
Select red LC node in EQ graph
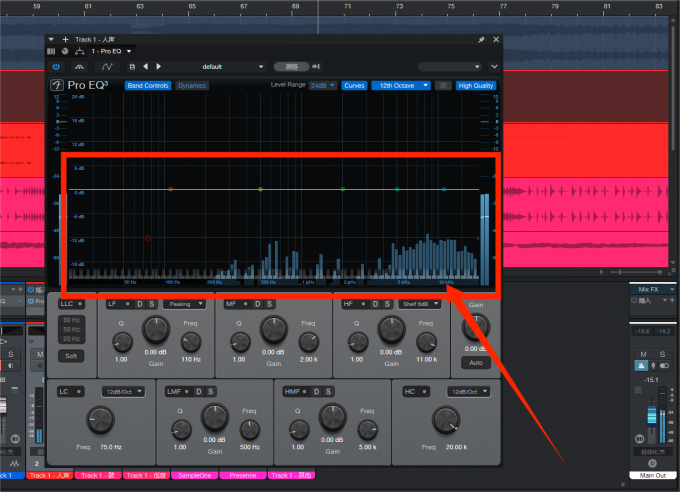click(147, 238)
